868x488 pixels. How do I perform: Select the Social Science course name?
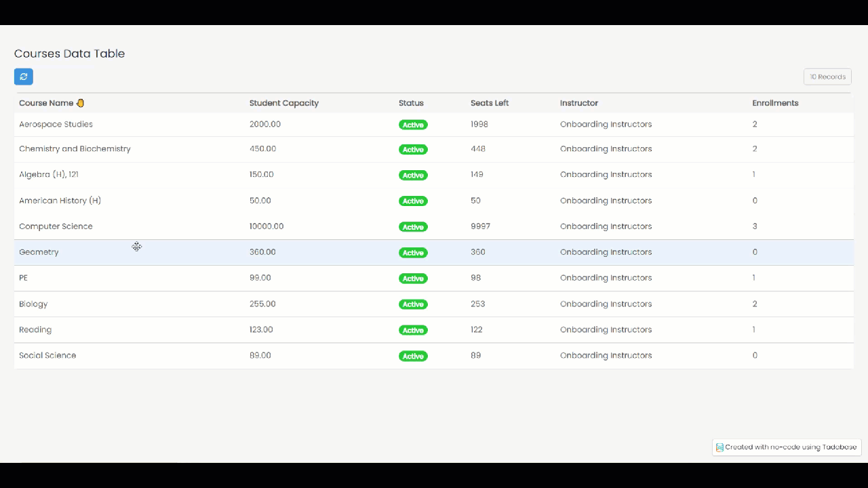(x=47, y=355)
